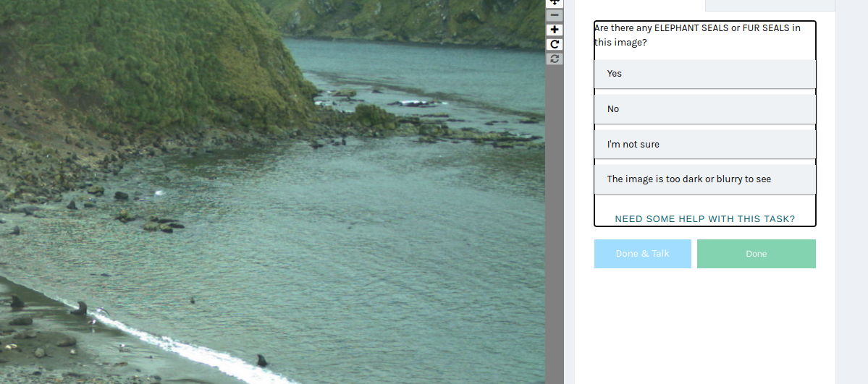Rotate the image with the clockwise arrow

click(x=554, y=44)
